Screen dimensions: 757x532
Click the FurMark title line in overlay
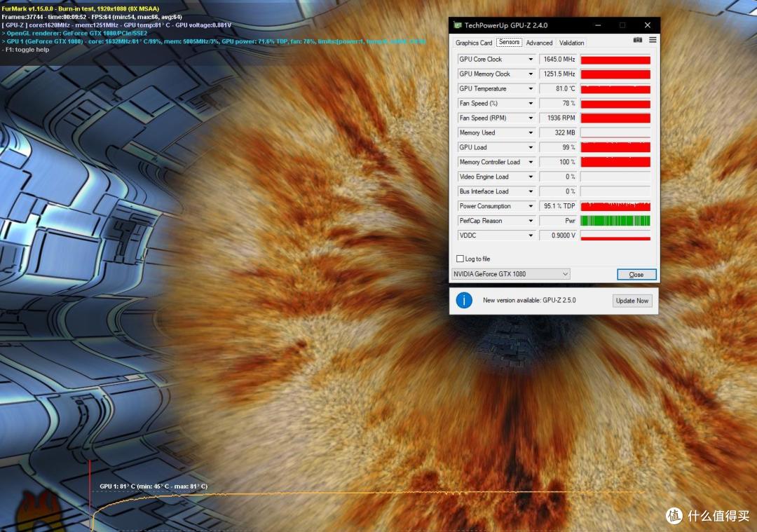coord(80,8)
